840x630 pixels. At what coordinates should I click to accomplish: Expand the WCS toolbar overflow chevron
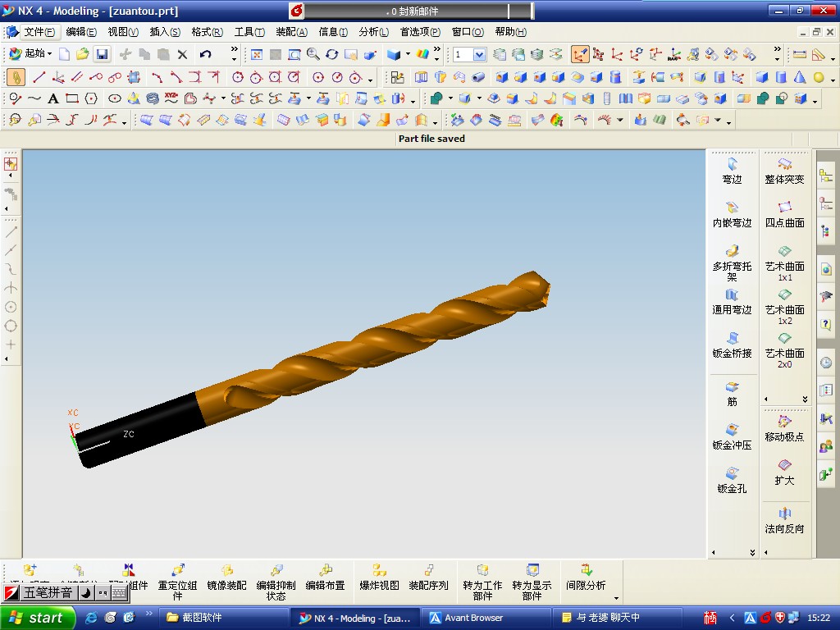click(x=778, y=49)
